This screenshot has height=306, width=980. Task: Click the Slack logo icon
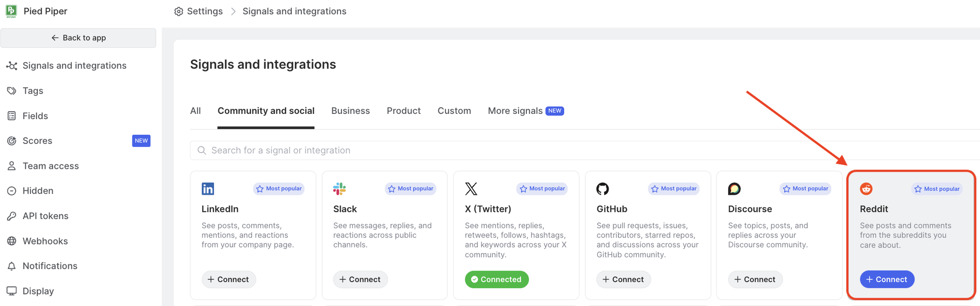[339, 189]
